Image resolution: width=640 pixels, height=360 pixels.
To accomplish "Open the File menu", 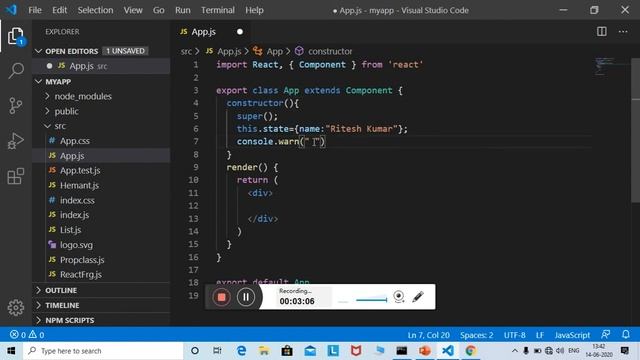I will pos(35,10).
